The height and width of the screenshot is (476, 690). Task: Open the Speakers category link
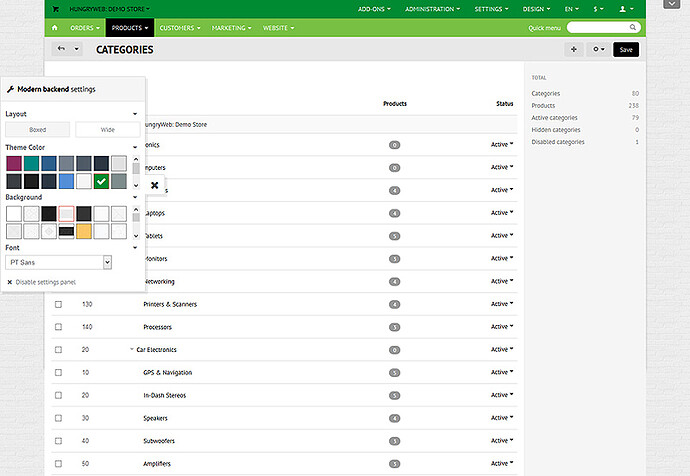pos(155,418)
